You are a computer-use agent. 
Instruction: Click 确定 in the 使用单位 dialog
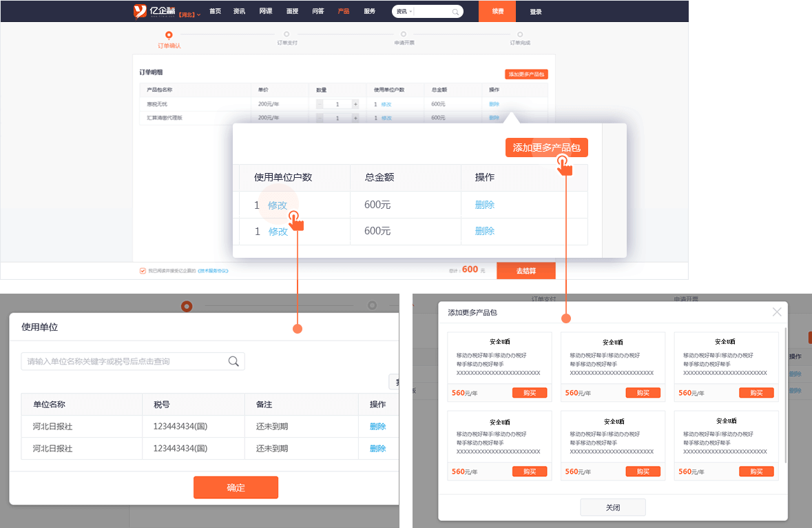(x=236, y=487)
